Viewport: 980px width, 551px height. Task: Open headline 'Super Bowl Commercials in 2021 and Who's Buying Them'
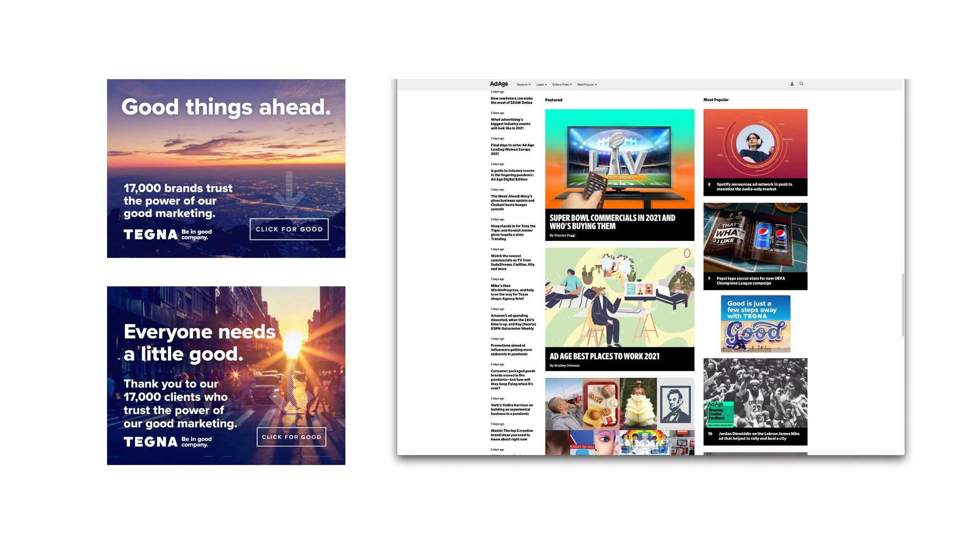click(x=612, y=222)
